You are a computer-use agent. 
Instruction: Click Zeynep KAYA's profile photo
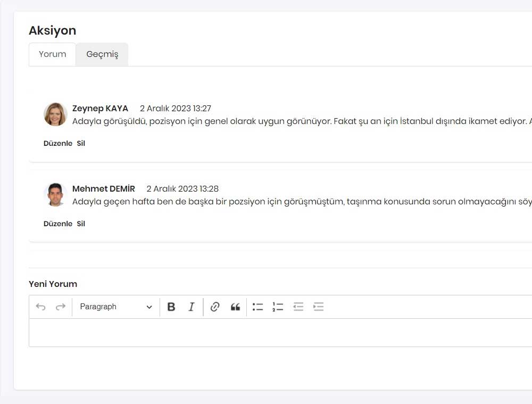pyautogui.click(x=55, y=114)
